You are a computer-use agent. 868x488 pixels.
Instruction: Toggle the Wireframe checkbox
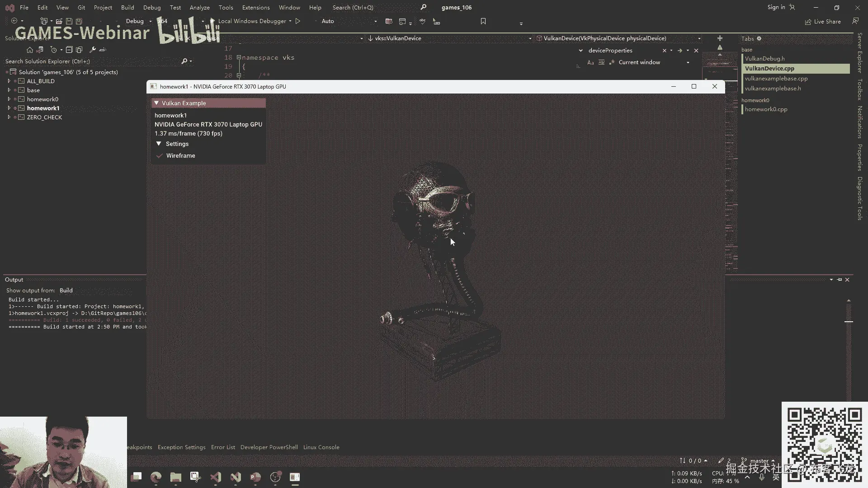pos(160,156)
